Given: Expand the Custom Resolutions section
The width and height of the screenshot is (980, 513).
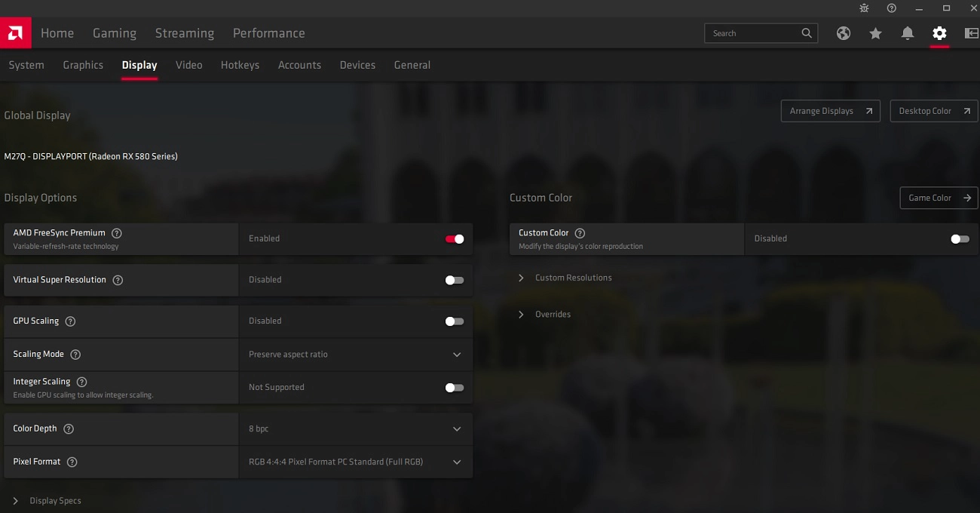Looking at the screenshot, I should pos(565,278).
